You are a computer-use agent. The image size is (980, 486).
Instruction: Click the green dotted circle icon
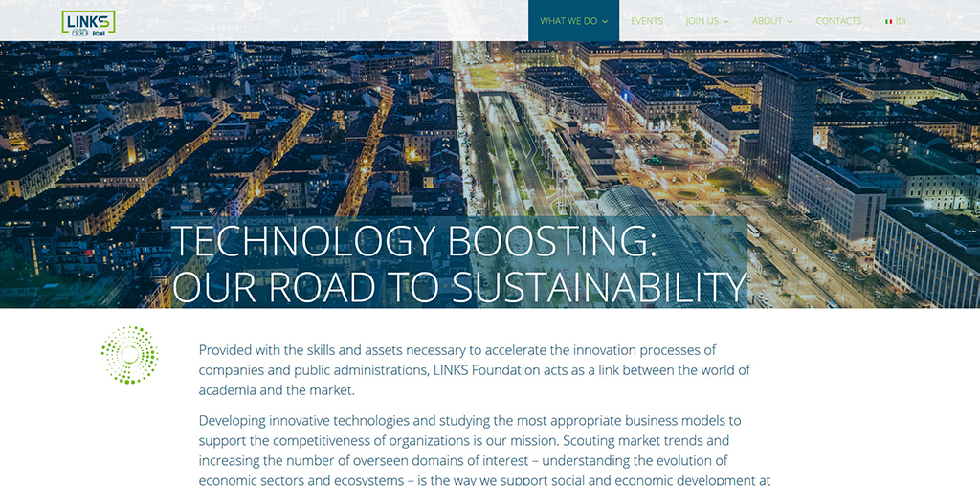(x=129, y=355)
